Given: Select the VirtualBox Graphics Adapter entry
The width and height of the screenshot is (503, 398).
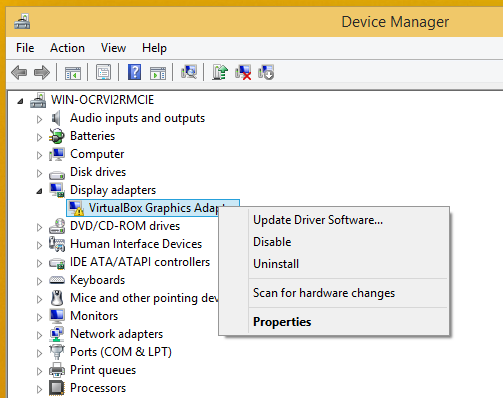Looking at the screenshot, I should tap(153, 208).
